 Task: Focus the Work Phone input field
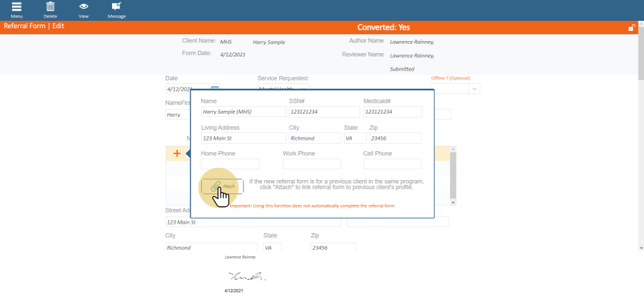point(311,164)
